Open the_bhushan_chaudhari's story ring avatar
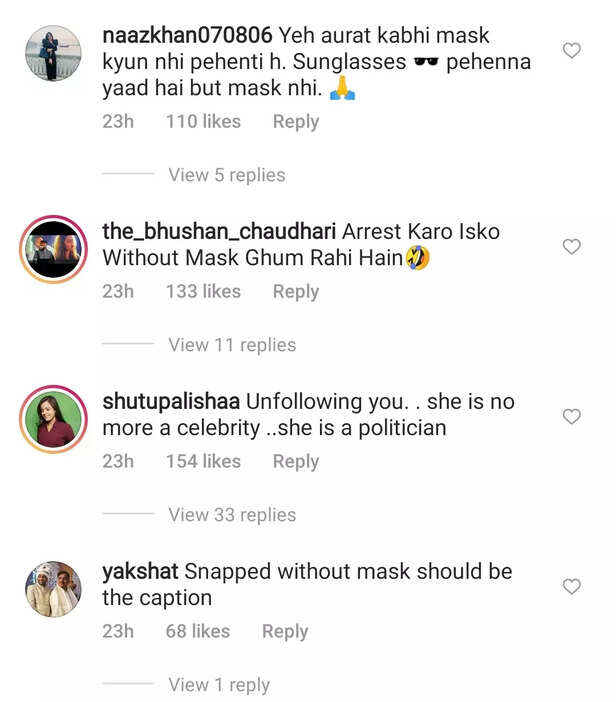Screen dimensions: 616x702 pyautogui.click(x=53, y=250)
